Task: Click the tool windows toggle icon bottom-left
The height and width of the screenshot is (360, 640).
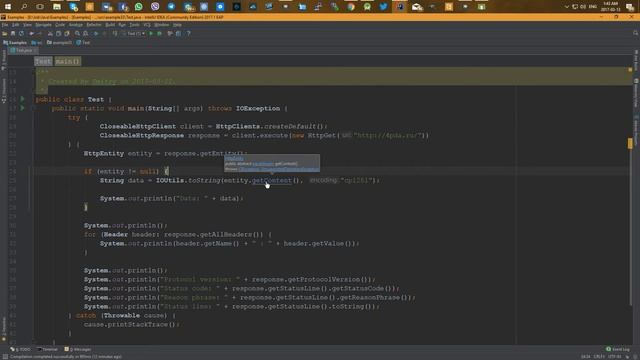Action: [x=5, y=357]
